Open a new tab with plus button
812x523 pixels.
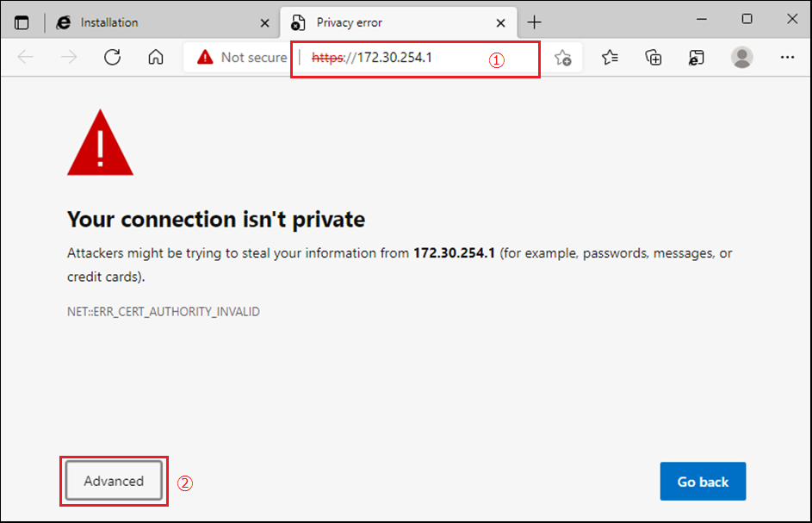coord(535,22)
